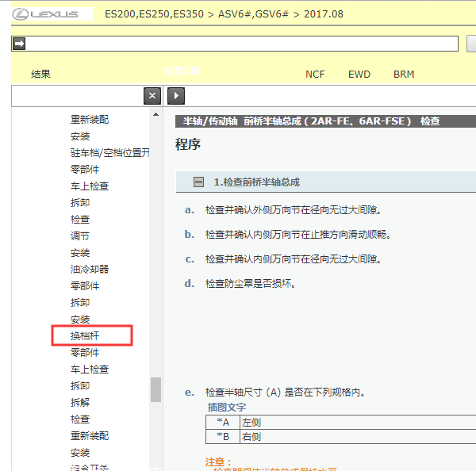Select 检查 directly above 调节
The height and width of the screenshot is (471, 476).
point(80,219)
